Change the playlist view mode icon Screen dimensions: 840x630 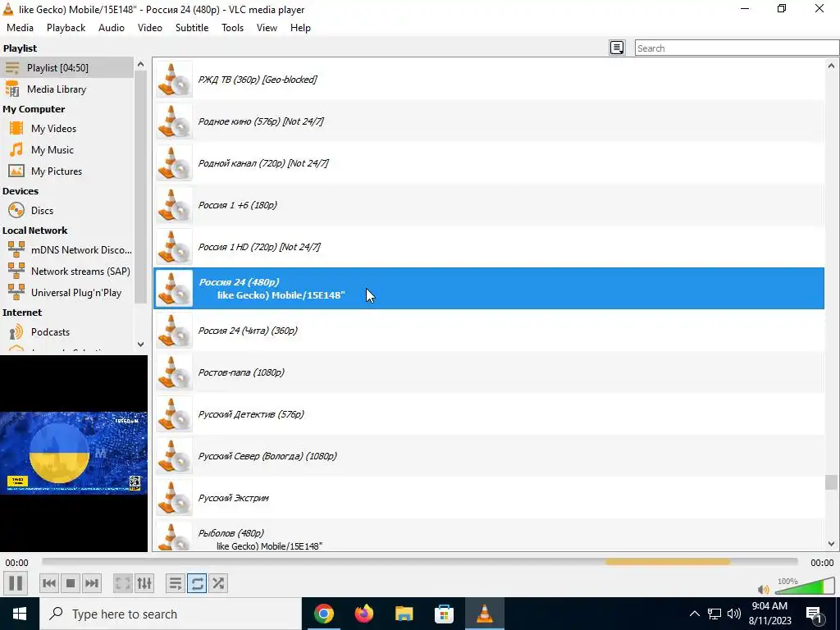click(617, 48)
